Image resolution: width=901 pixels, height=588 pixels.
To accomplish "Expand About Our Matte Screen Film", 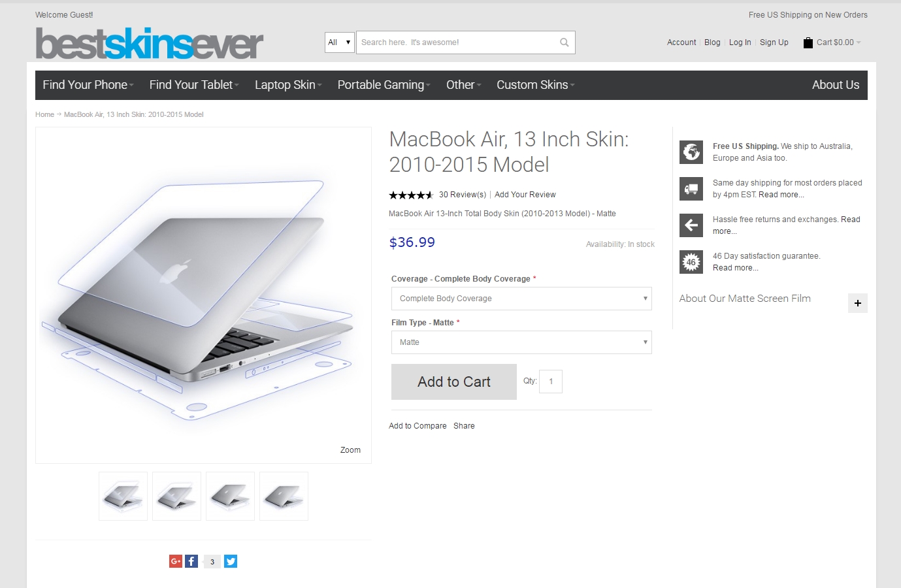I will tap(857, 303).
